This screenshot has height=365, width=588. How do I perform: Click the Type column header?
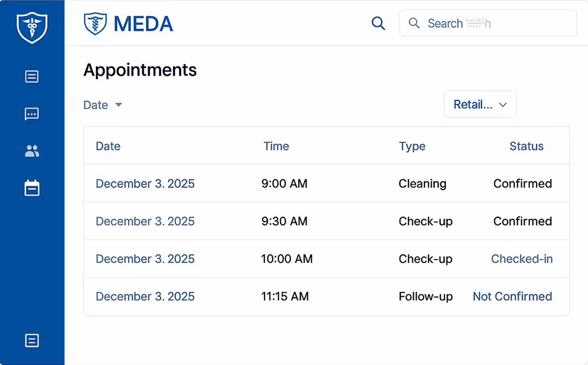[412, 146]
